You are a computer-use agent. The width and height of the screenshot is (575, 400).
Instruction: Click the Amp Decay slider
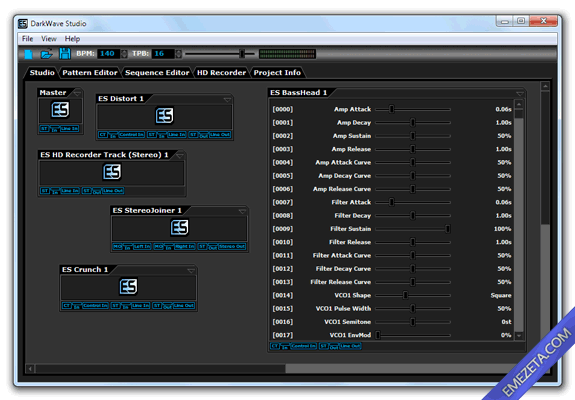click(413, 122)
